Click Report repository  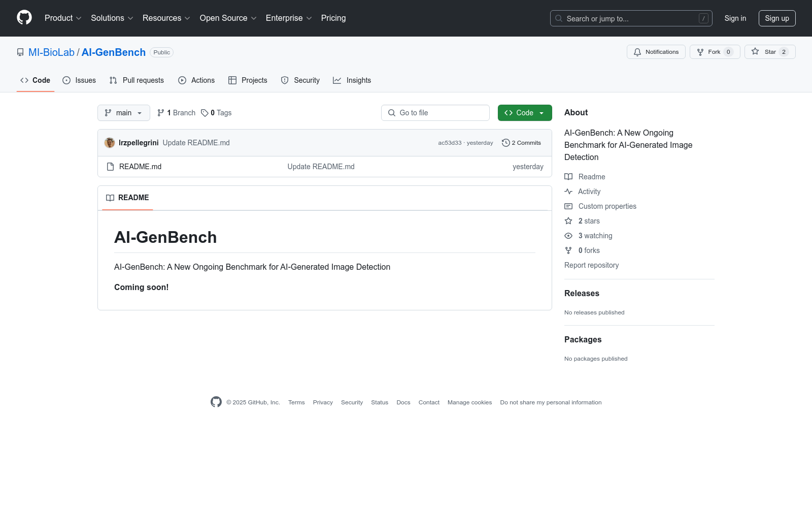tap(591, 265)
